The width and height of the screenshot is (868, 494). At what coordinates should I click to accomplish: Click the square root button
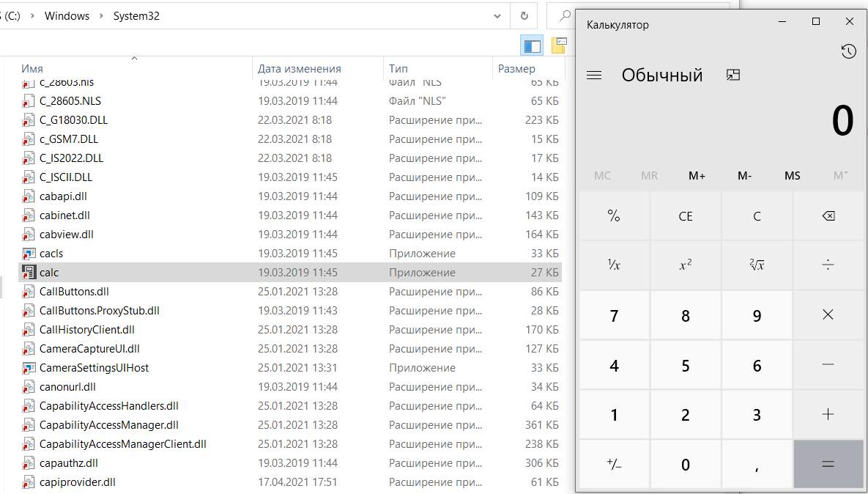point(757,265)
